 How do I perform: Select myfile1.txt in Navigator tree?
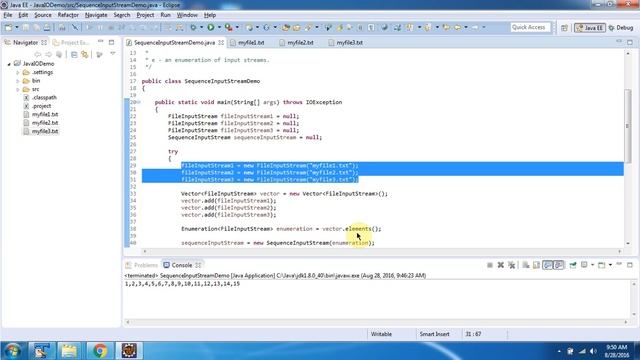coord(45,115)
